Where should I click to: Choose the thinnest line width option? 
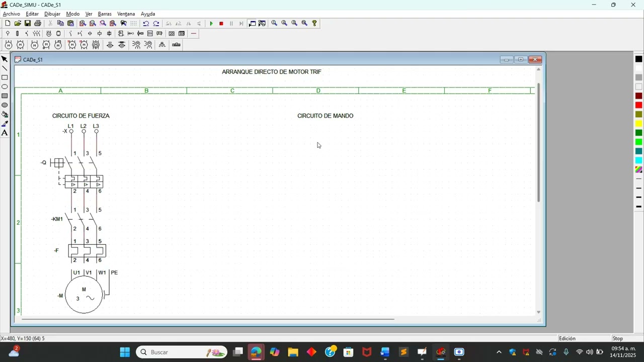coord(639,179)
